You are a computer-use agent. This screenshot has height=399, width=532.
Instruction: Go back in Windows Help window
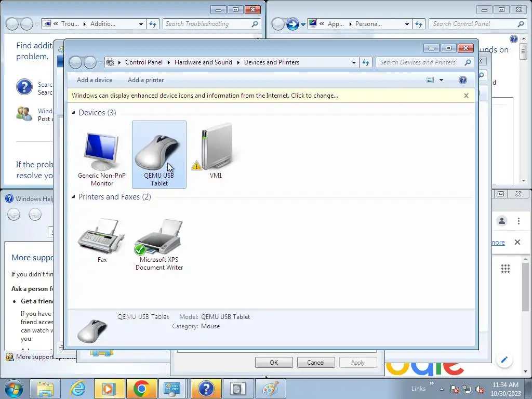[14, 215]
